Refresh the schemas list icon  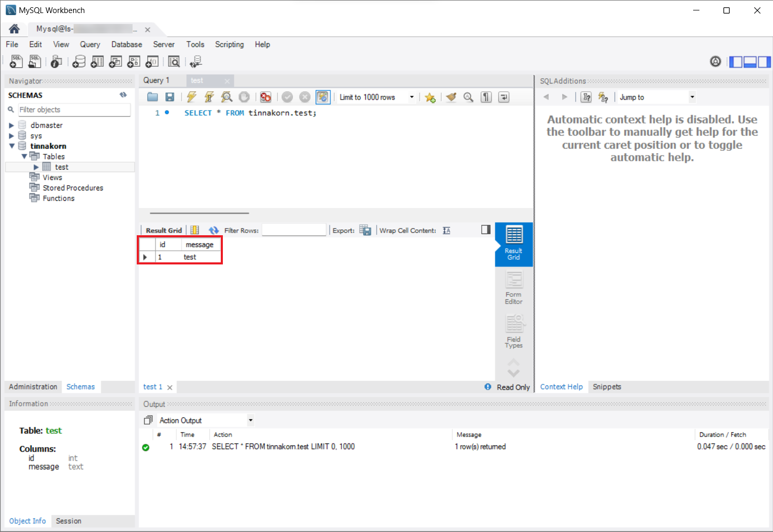coord(123,95)
